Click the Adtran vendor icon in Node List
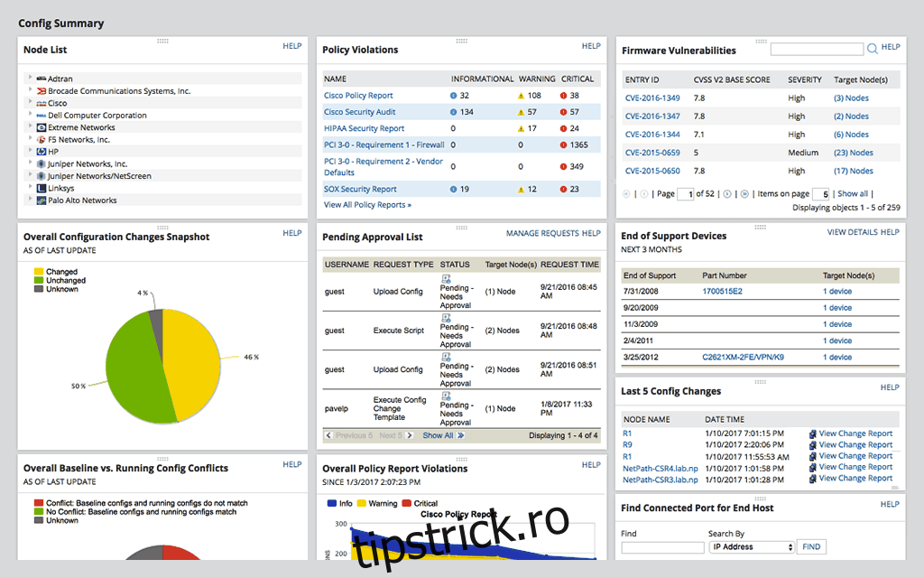Viewport: 924px width, 578px height. [41, 79]
